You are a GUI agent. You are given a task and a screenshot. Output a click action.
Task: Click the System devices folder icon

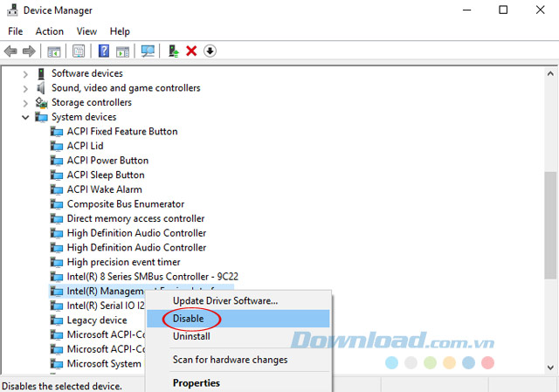click(x=41, y=117)
